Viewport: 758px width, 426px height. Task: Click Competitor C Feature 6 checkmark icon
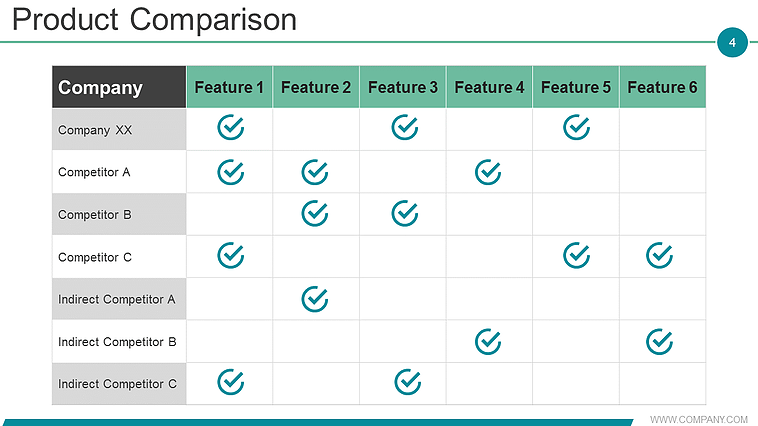(x=659, y=256)
